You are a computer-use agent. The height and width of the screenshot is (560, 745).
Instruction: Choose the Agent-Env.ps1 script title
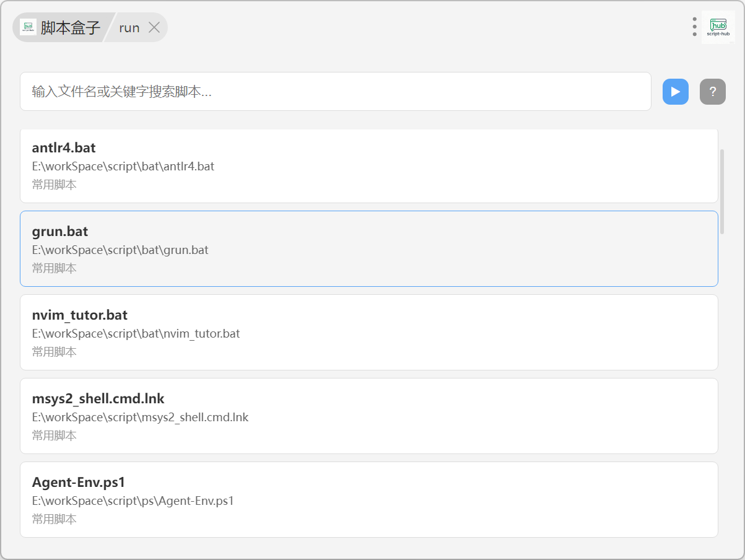point(79,482)
